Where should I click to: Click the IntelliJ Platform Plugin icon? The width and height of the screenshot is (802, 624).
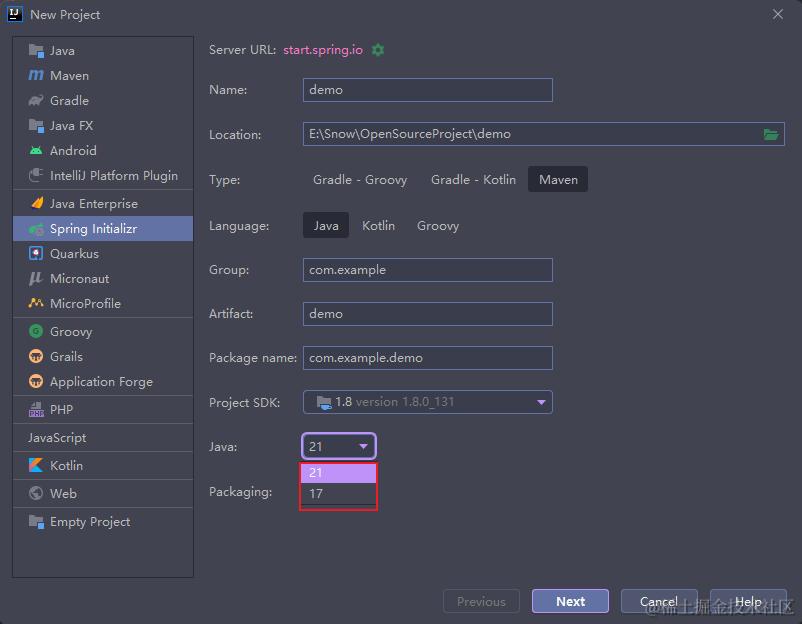pyautogui.click(x=36, y=175)
